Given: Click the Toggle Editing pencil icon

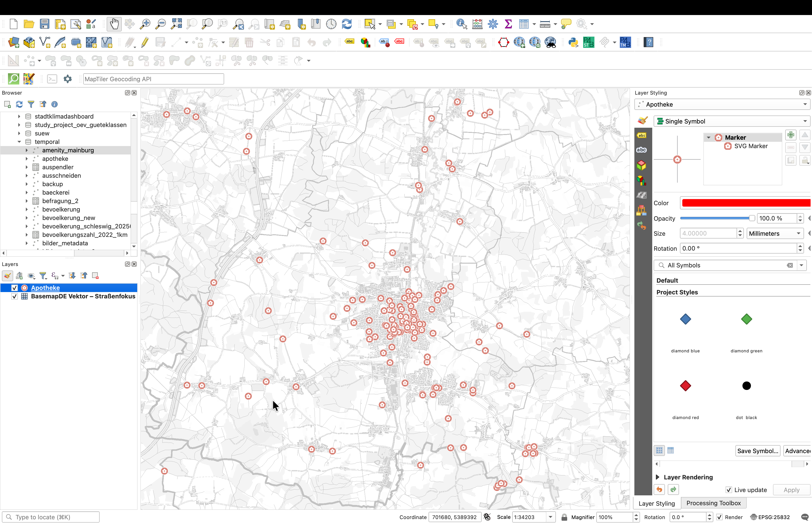Looking at the screenshot, I should coord(145,42).
